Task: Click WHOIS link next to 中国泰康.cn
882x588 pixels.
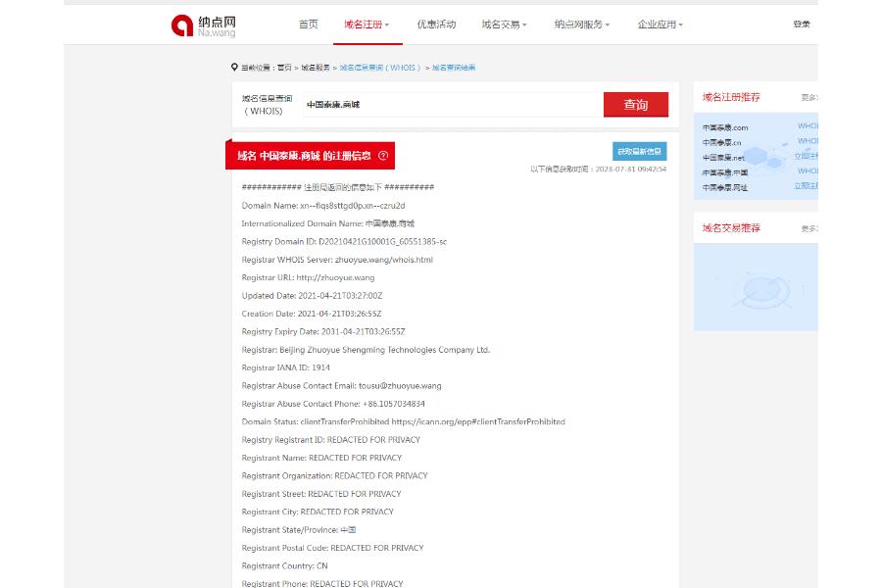Action: pos(808,141)
